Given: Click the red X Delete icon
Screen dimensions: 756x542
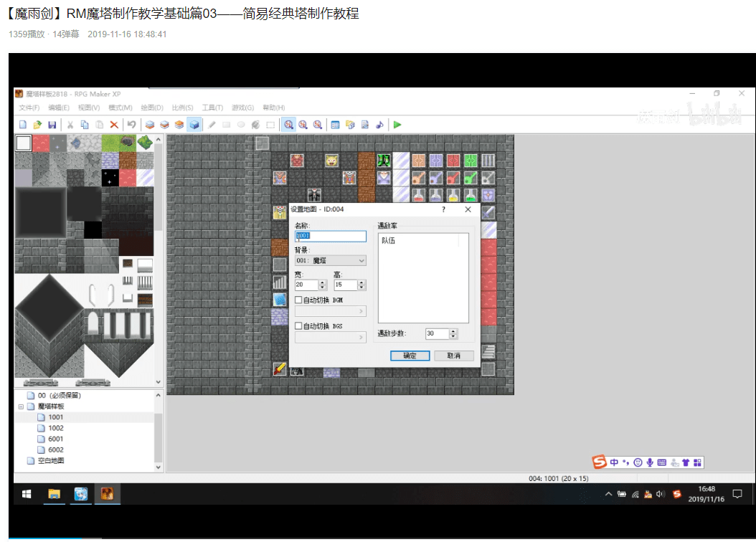Looking at the screenshot, I should click(114, 125).
